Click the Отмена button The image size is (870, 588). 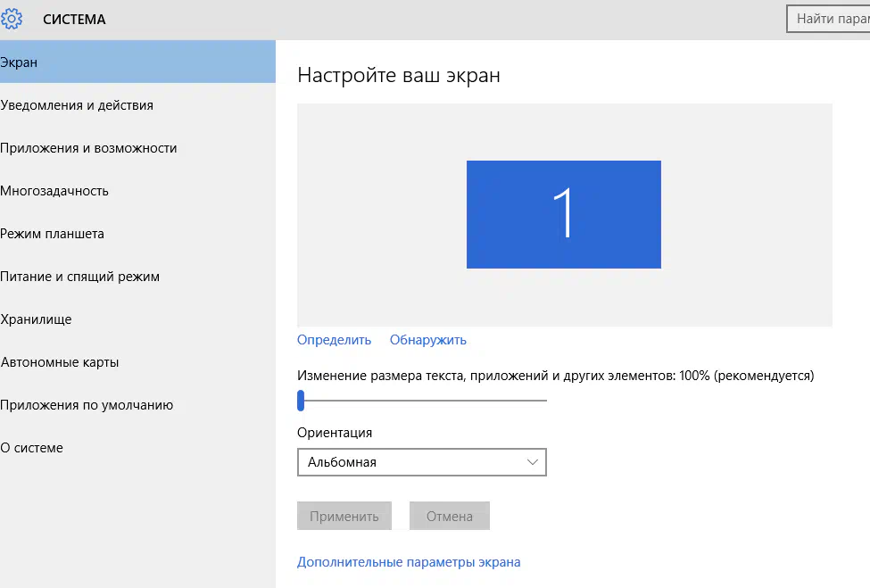click(450, 516)
